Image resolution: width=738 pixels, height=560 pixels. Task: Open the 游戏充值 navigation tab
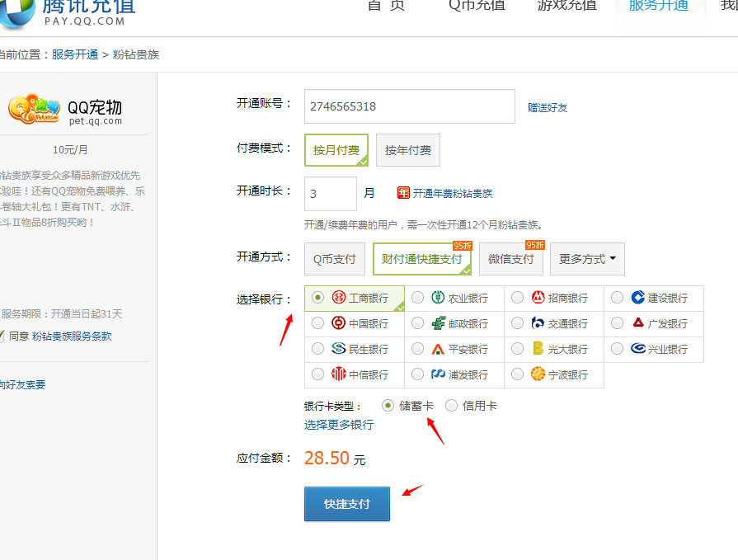coord(567,6)
